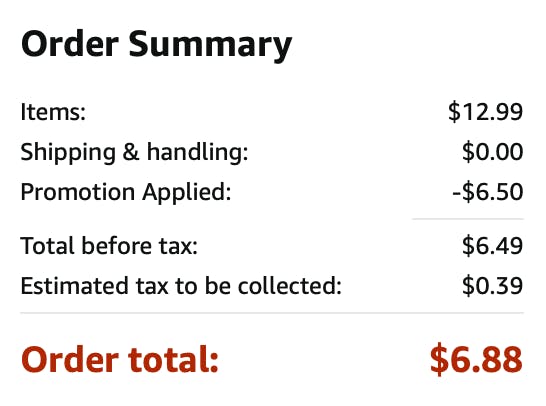
Task: Click the $0.39 estimated tax amount
Action: (x=492, y=286)
